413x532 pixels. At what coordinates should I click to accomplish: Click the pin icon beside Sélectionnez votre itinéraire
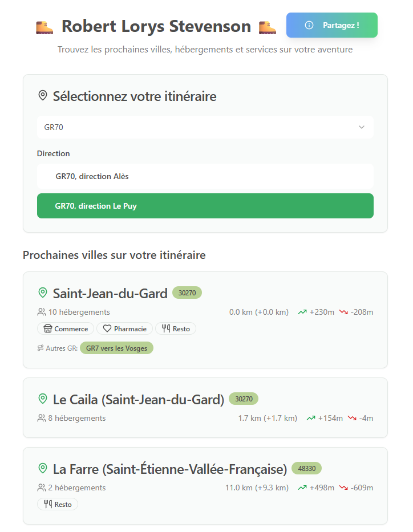point(42,96)
